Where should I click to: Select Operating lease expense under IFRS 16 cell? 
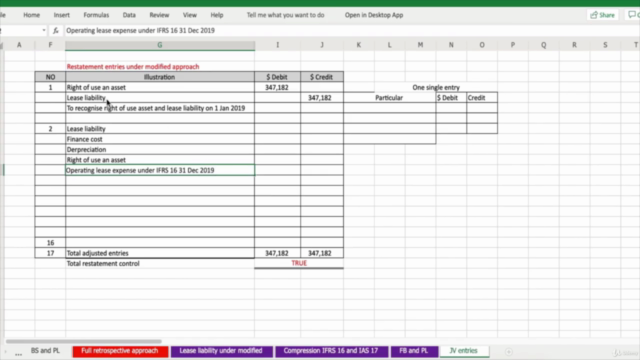click(x=160, y=170)
